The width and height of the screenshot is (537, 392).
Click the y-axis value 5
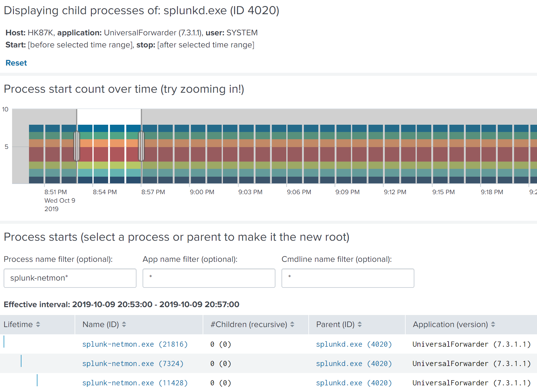[x=6, y=147]
